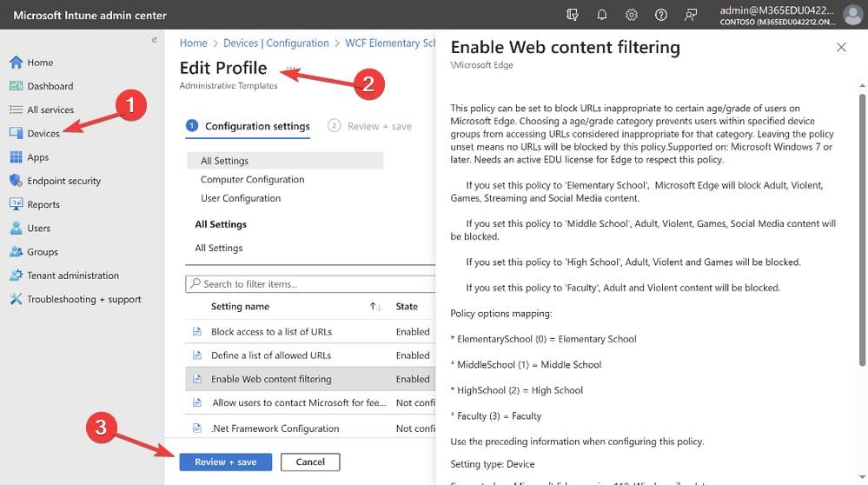This screenshot has height=485, width=868.
Task: Open Tenant administration in the sidebar
Action: [x=73, y=276]
